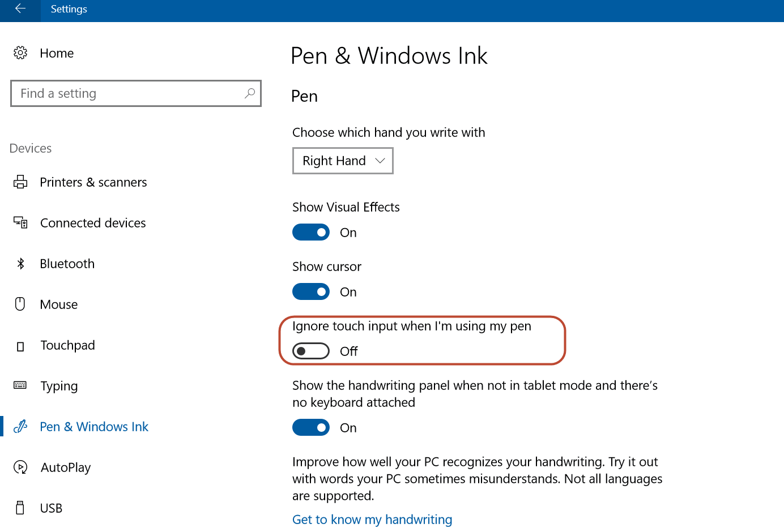Click the Touchpad sidebar icon
Image resolution: width=784 pixels, height=532 pixels.
pyautogui.click(x=20, y=345)
